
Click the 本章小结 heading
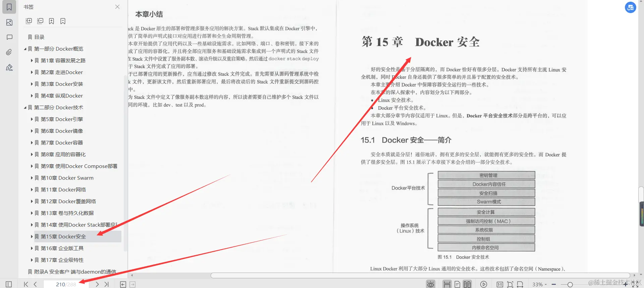click(x=149, y=14)
